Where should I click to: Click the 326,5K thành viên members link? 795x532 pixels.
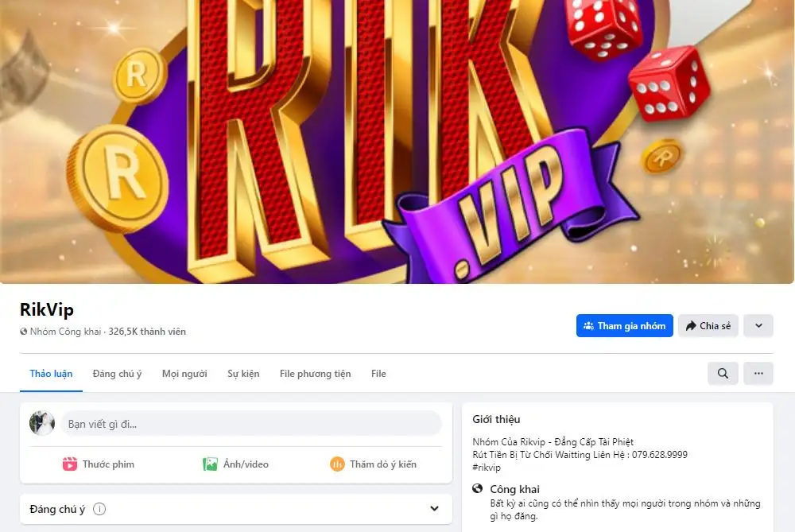(x=147, y=332)
